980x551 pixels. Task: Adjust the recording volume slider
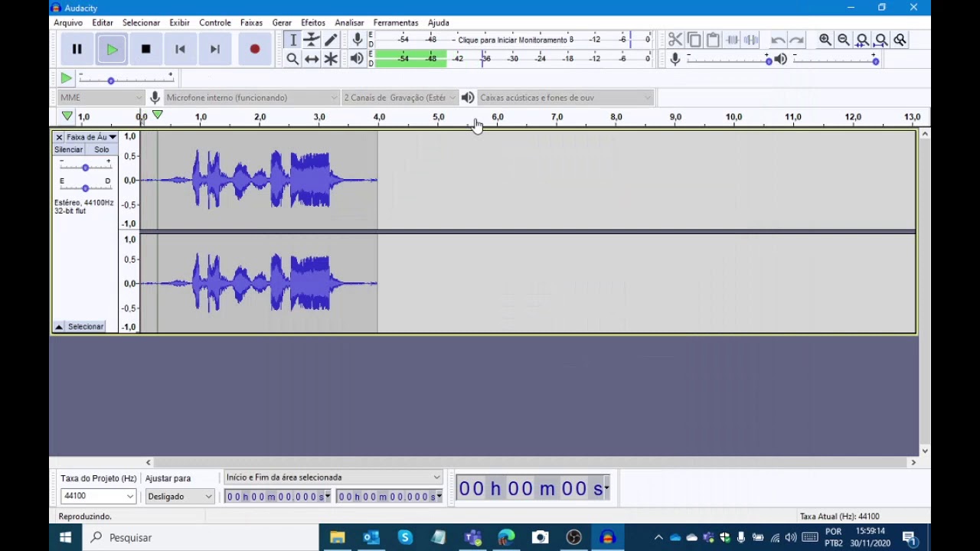[x=730, y=59]
